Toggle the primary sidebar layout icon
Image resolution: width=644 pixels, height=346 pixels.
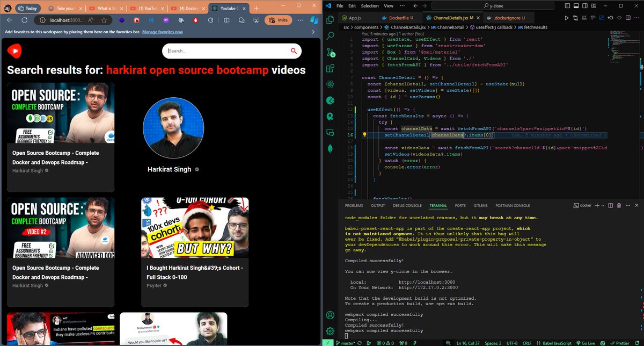click(x=568, y=5)
